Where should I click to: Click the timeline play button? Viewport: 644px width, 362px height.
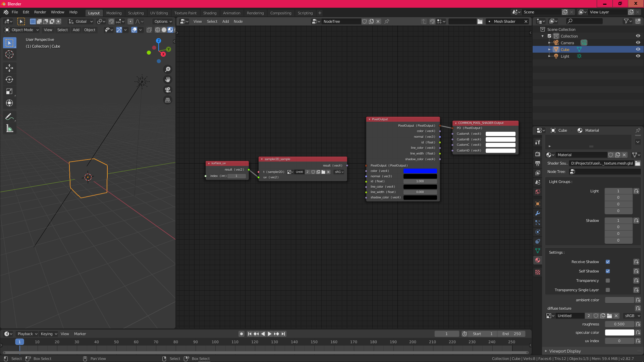269,334
